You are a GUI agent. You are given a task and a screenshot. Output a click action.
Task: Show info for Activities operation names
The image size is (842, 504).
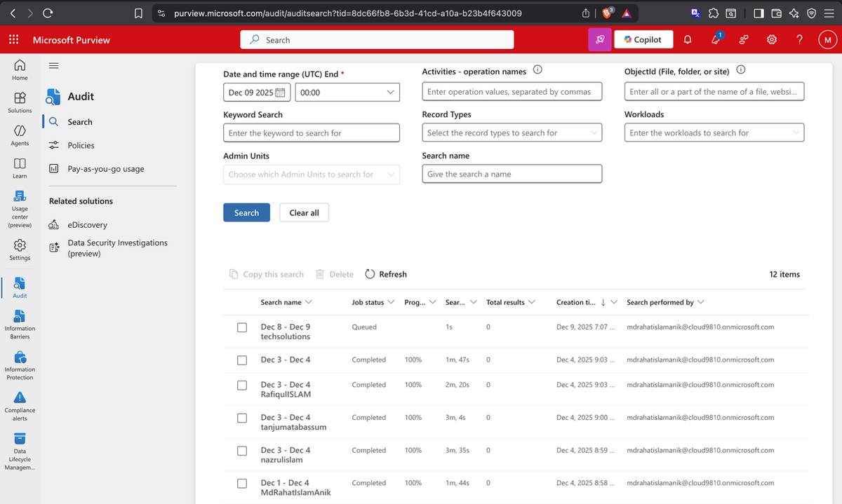click(x=537, y=70)
